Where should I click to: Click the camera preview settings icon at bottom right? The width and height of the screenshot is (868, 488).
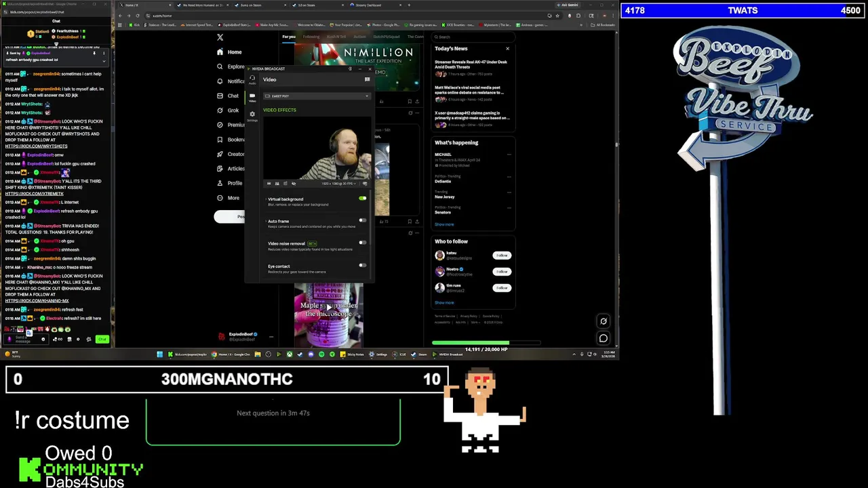365,184
